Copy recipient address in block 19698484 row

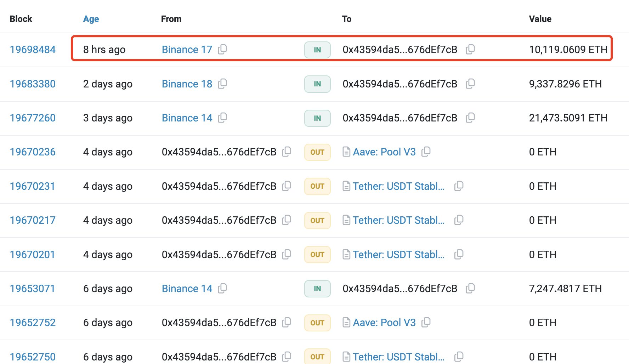(470, 49)
